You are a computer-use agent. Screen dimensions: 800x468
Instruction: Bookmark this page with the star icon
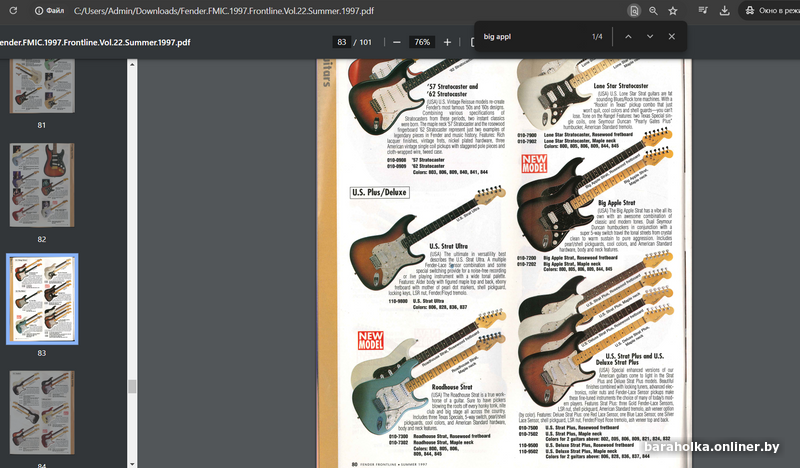[x=673, y=11]
